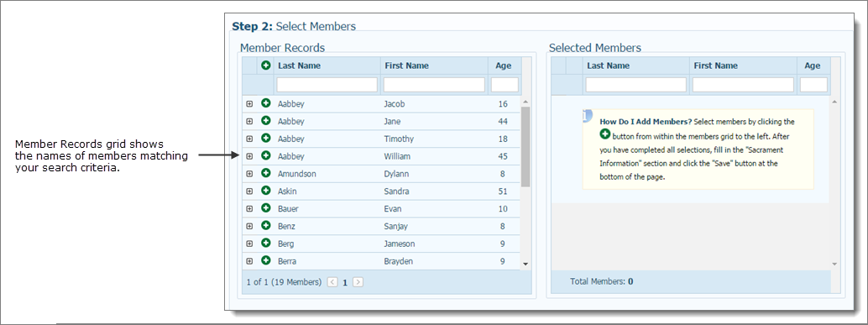
Task: Click First Name filter box in Selected Members
Action: pyautogui.click(x=743, y=85)
